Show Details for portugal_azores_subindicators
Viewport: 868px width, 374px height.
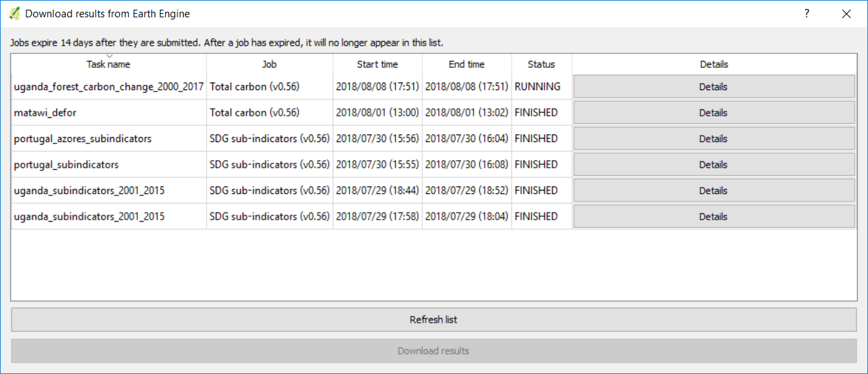pyautogui.click(x=713, y=139)
